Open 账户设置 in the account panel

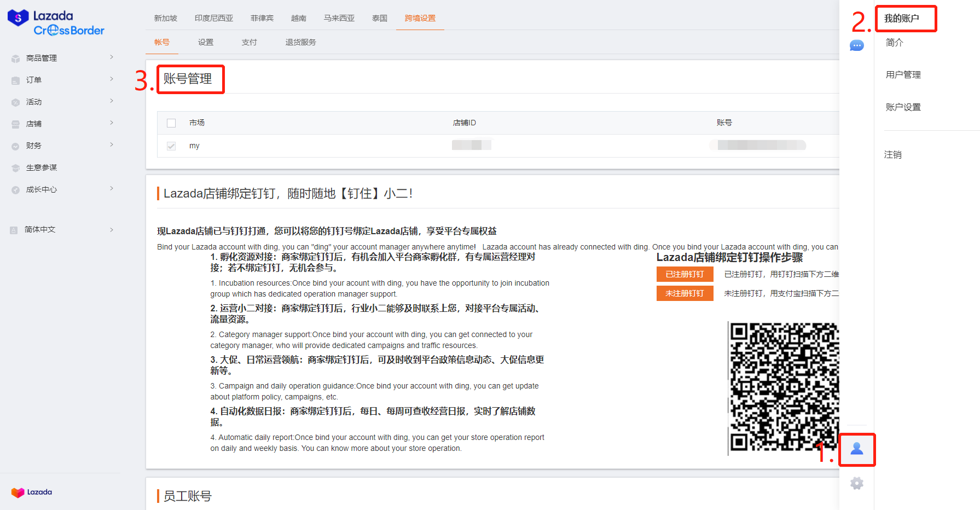(x=903, y=107)
